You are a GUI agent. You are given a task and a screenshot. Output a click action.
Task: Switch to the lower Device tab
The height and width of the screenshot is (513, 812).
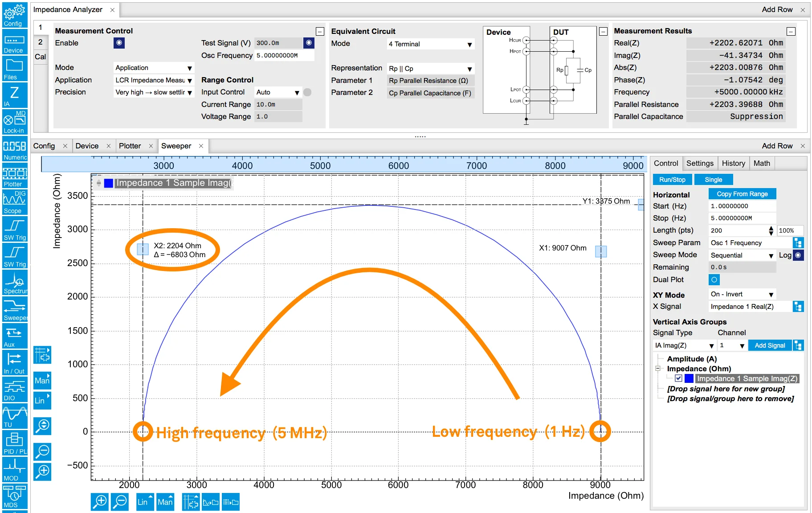[87, 146]
